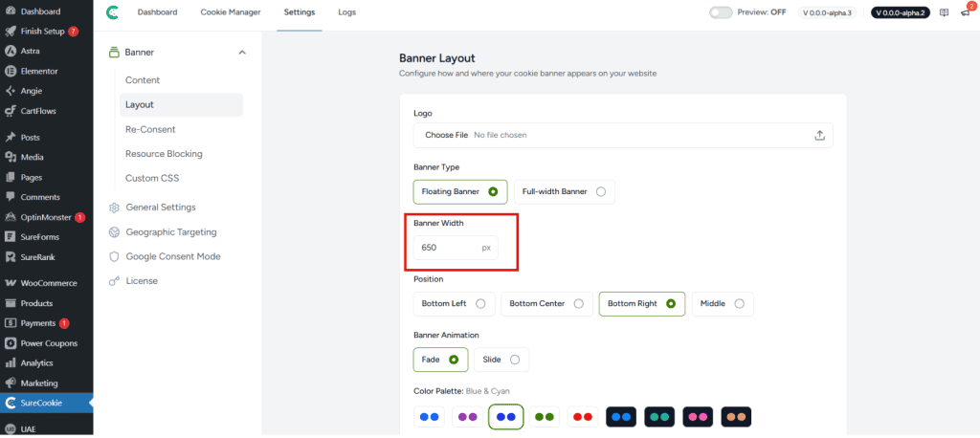Click the Media icon in the WordPress menu
This screenshot has height=438, width=980.
(10, 158)
